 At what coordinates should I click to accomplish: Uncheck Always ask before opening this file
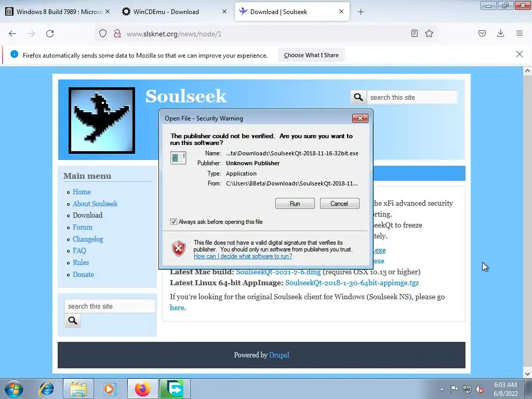point(174,221)
